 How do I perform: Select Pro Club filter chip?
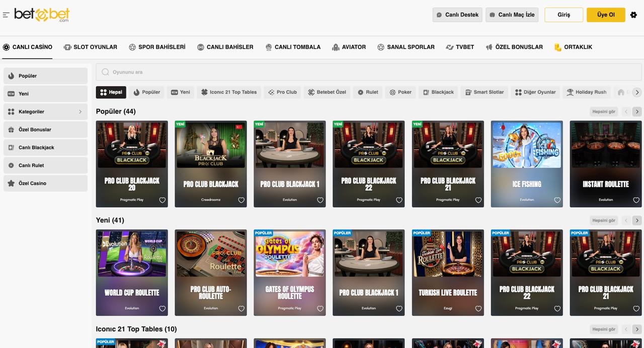(x=282, y=93)
